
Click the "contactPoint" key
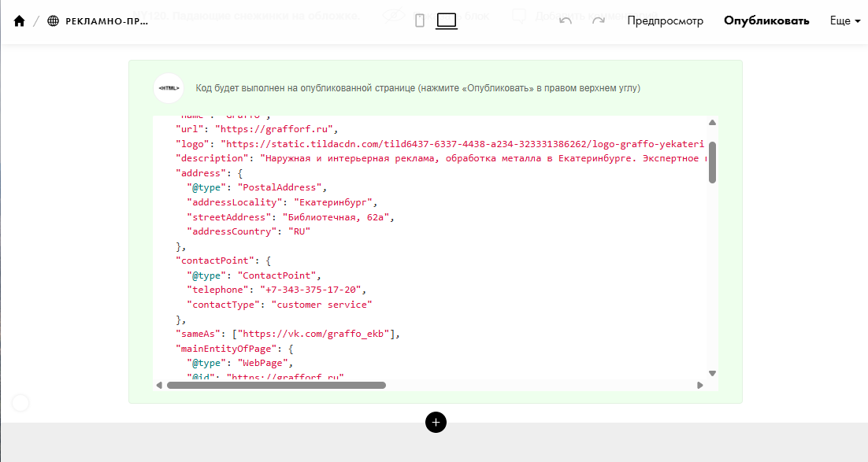(215, 261)
